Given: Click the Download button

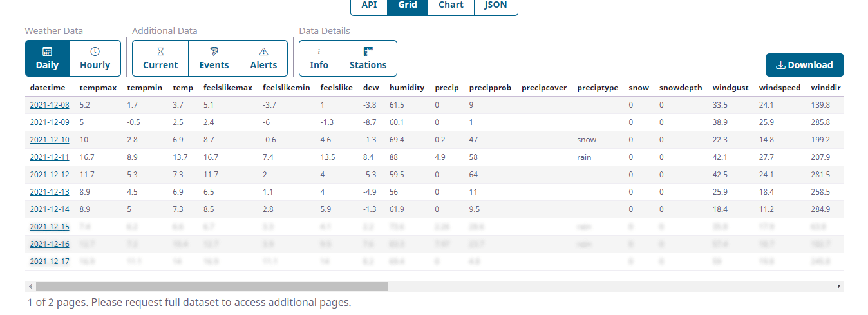Looking at the screenshot, I should [x=804, y=65].
